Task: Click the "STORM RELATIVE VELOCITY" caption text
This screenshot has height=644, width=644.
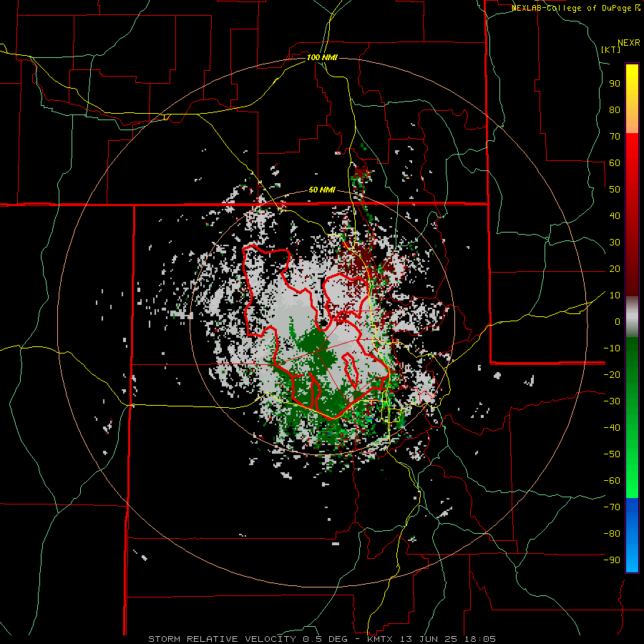Action: [x=222, y=639]
